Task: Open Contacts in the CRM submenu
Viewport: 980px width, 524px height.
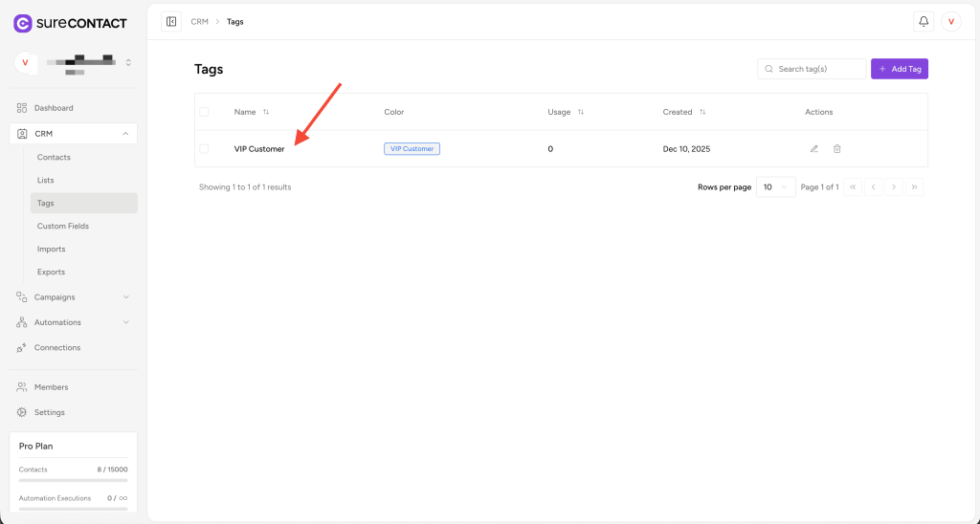Action: click(54, 157)
